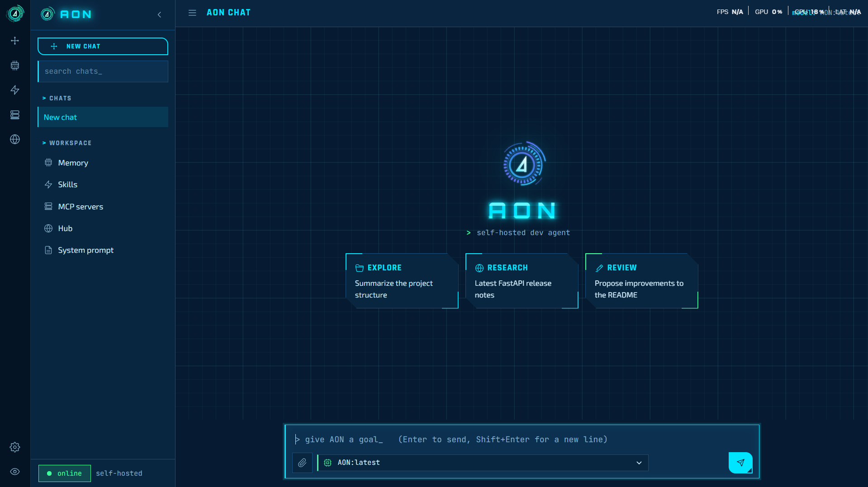This screenshot has height=487, width=868.
Task: Toggle the hamburger menu beside AON CHAT
Action: point(192,13)
